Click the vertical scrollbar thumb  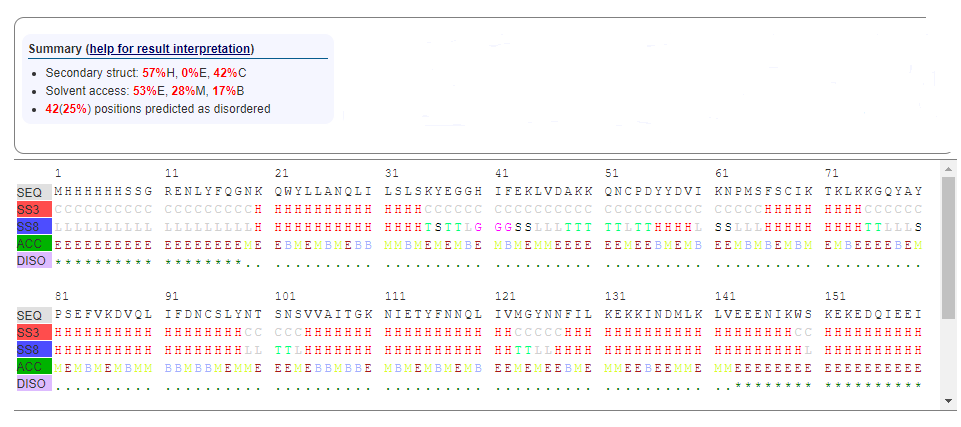pos(948,245)
